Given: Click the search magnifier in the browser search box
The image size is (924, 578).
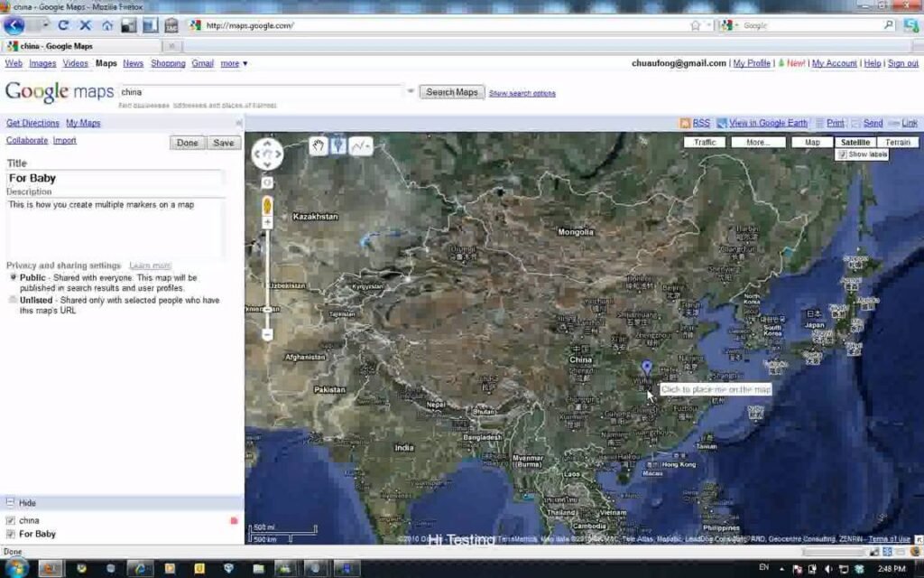Looking at the screenshot, I should click(x=889, y=24).
